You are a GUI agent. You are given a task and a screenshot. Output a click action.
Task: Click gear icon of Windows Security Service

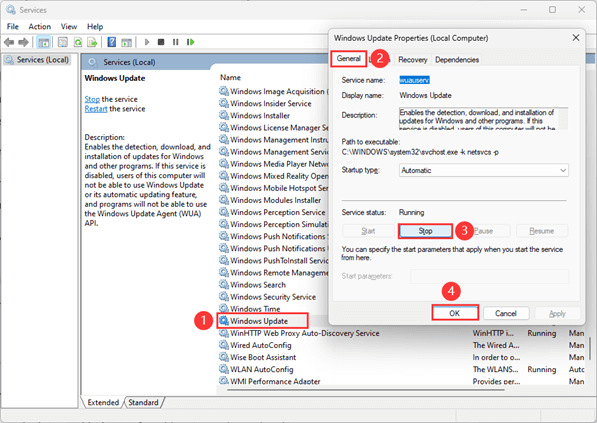pyautogui.click(x=224, y=297)
